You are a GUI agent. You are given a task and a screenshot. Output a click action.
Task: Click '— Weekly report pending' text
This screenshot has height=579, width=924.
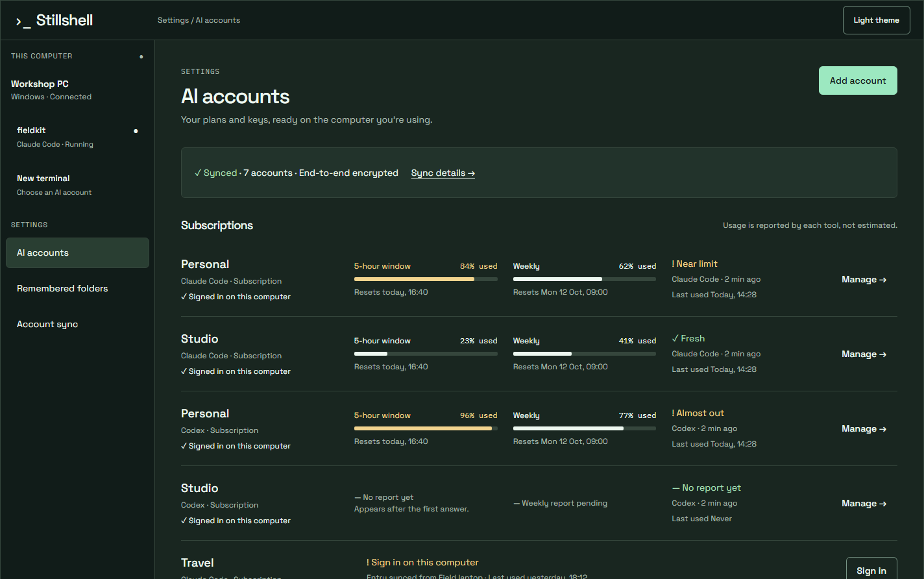(560, 503)
